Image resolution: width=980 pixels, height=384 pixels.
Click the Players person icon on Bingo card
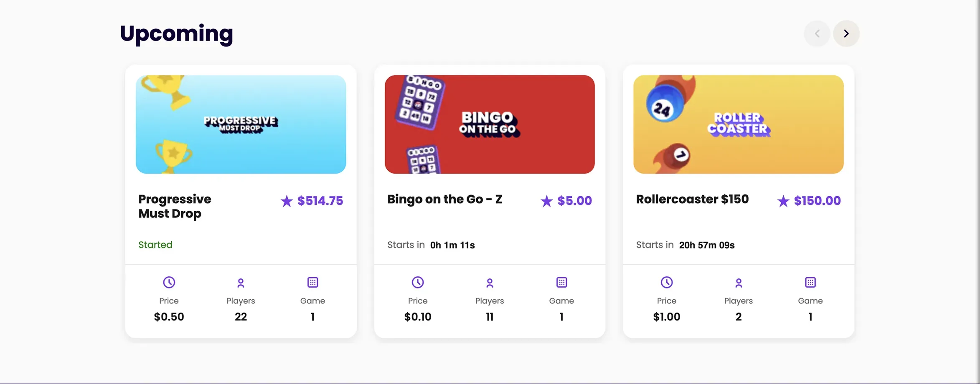(x=490, y=283)
